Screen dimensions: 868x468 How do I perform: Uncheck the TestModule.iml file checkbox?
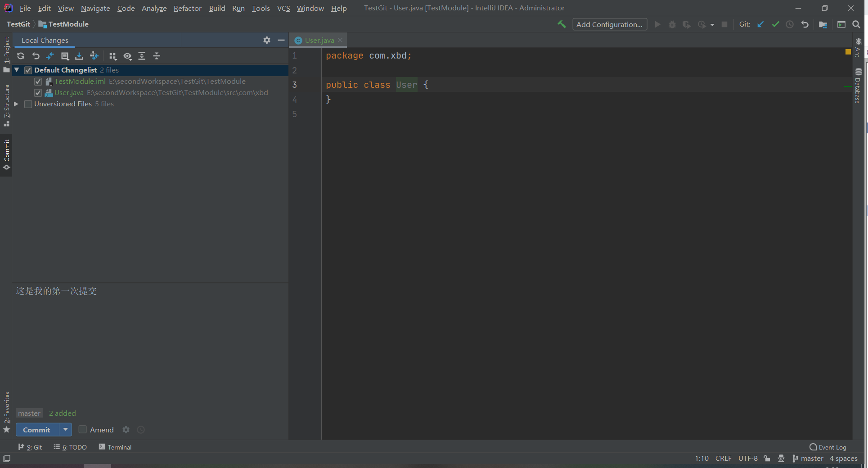(38, 82)
